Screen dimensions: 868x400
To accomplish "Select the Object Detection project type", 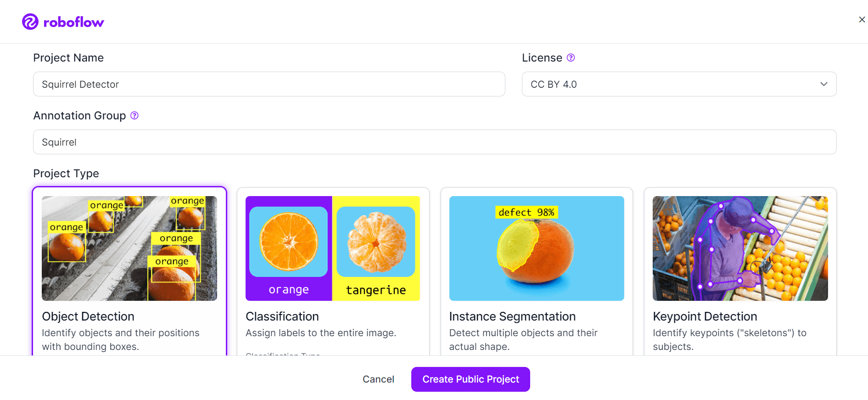I will point(129,271).
